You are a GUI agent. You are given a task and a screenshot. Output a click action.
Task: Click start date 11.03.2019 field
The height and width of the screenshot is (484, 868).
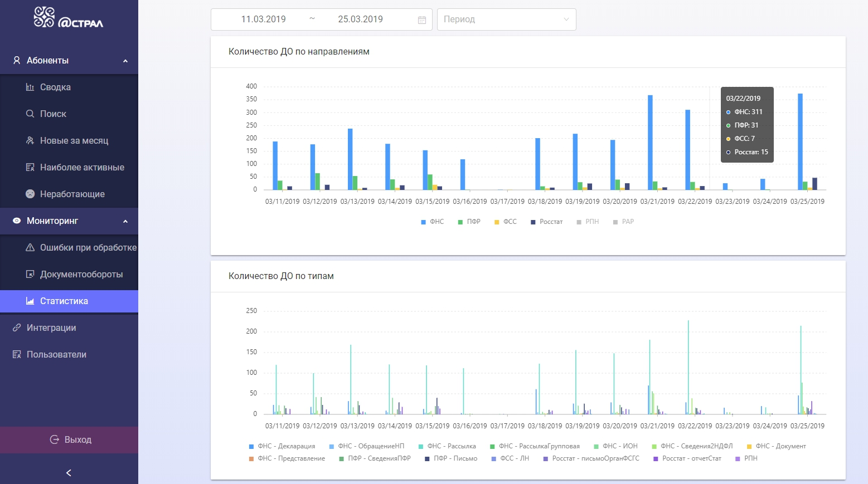(263, 19)
